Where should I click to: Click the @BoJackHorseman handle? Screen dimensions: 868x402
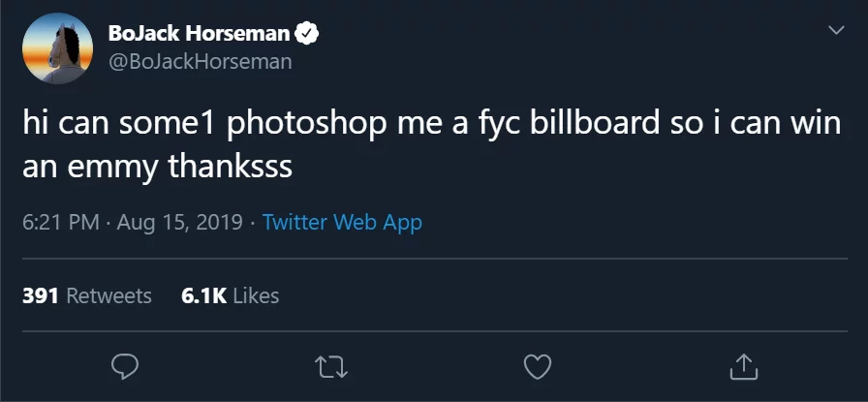(200, 62)
